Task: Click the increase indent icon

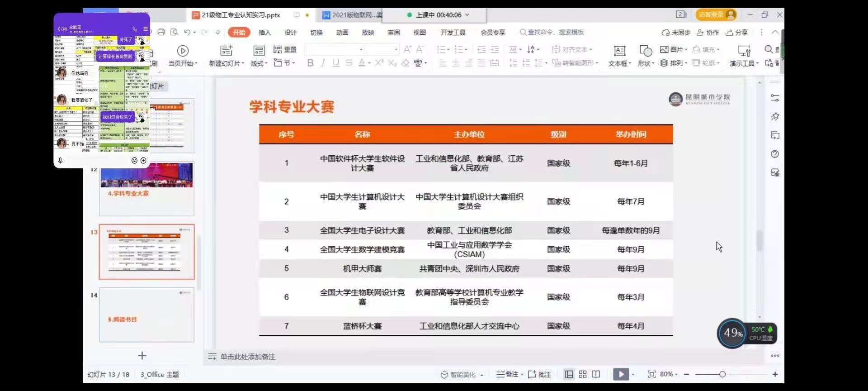Action: pyautogui.click(x=495, y=49)
